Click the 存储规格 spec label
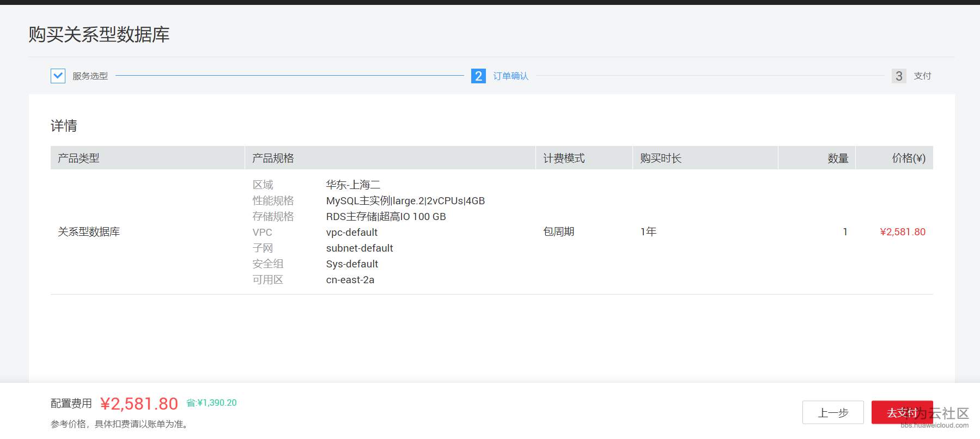The width and height of the screenshot is (980, 439). pyautogui.click(x=273, y=216)
